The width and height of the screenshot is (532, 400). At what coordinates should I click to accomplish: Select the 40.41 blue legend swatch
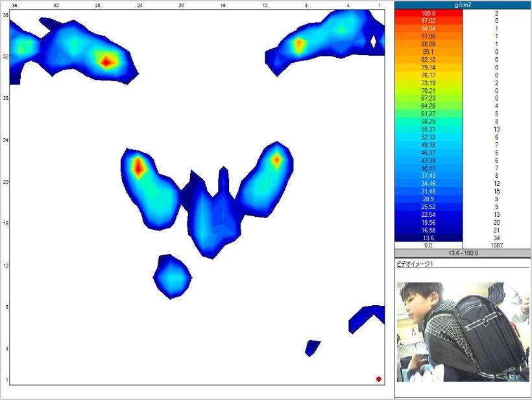click(x=429, y=168)
